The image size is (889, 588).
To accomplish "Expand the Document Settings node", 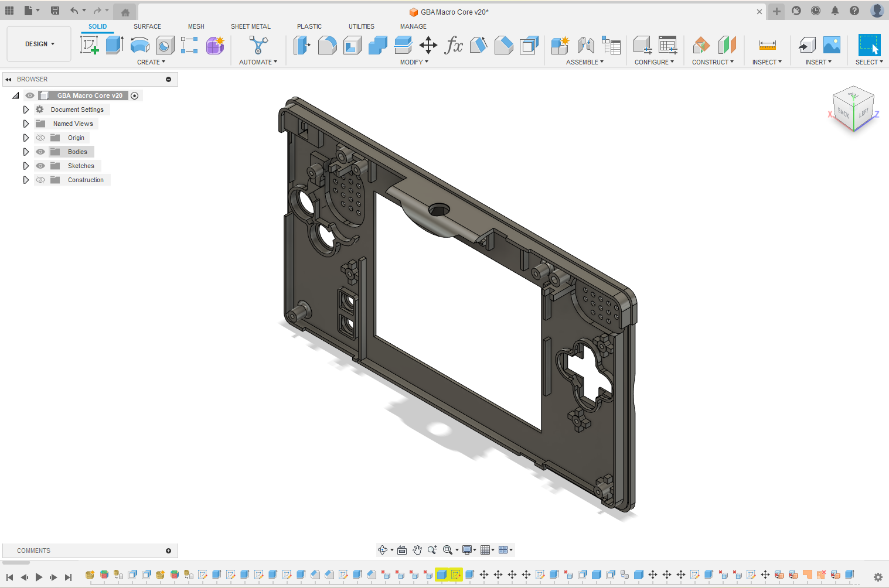I will point(26,110).
